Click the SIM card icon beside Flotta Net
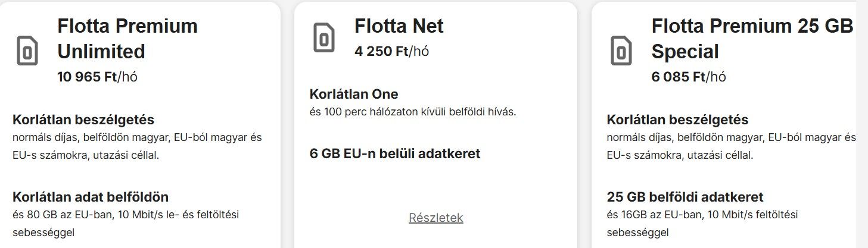868x248 pixels. 324,38
